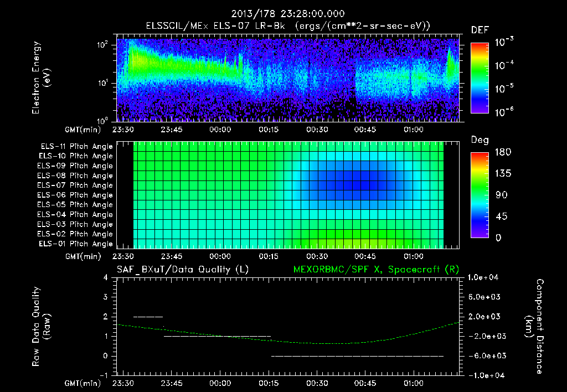The image size is (567, 392).
Task: Click the 10^1 energy axis tick label
Action: pos(102,83)
